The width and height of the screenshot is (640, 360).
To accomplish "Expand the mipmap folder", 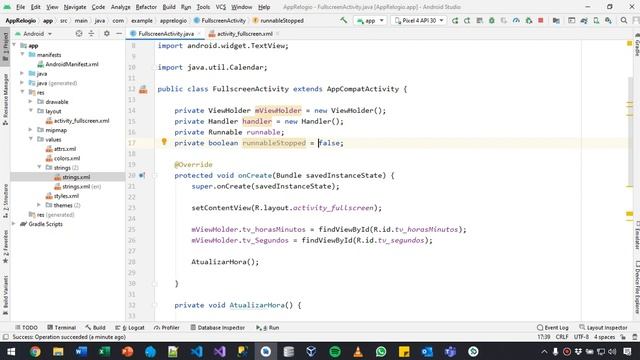I will pos(31,130).
